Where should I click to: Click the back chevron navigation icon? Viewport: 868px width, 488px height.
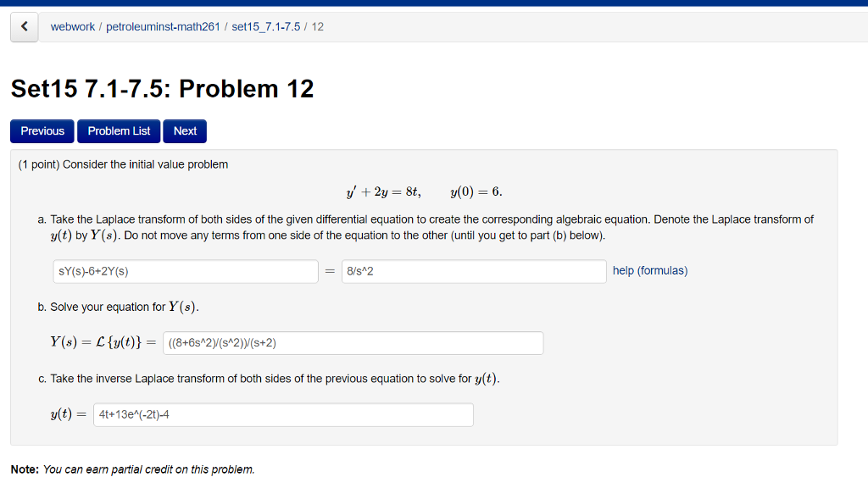pyautogui.click(x=24, y=26)
